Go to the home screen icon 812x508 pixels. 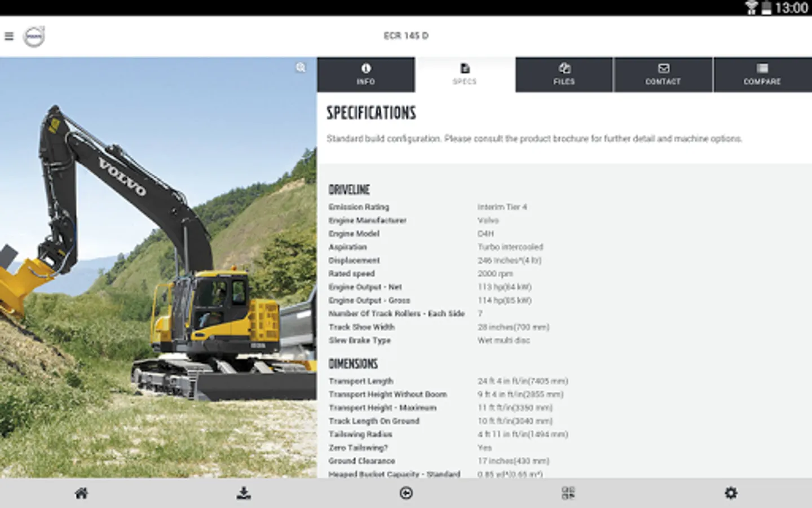(x=81, y=493)
